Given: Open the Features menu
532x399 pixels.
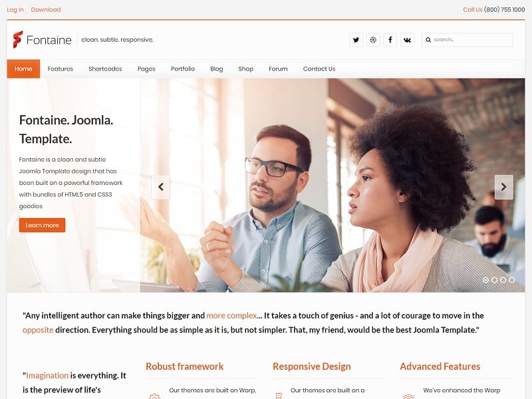Looking at the screenshot, I should point(61,69).
